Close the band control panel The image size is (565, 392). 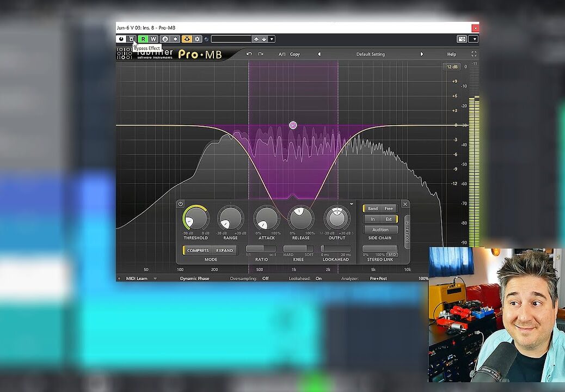point(405,204)
